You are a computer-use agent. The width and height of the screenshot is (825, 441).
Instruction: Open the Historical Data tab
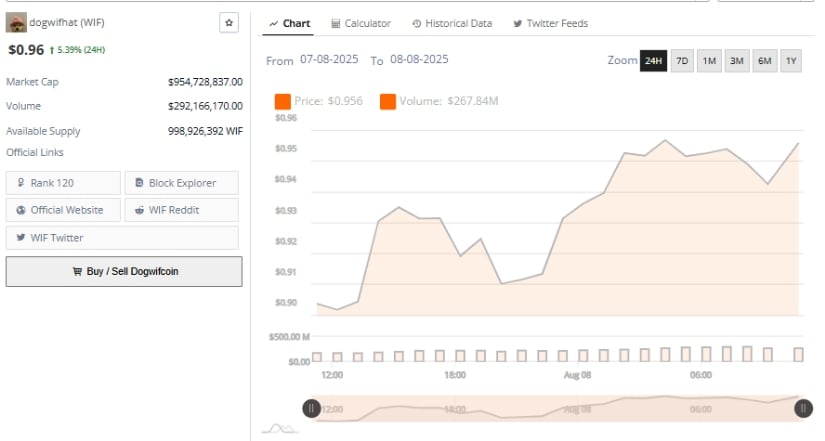point(452,24)
